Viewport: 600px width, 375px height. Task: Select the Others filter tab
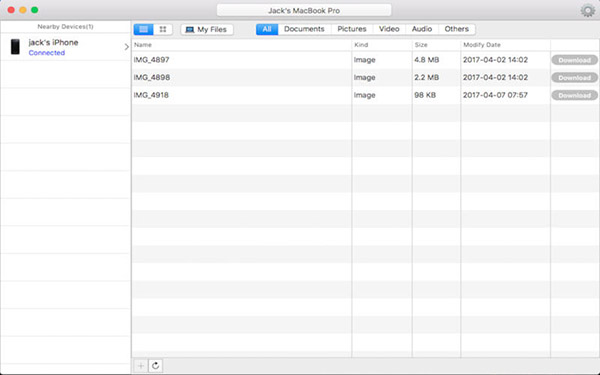pyautogui.click(x=457, y=29)
